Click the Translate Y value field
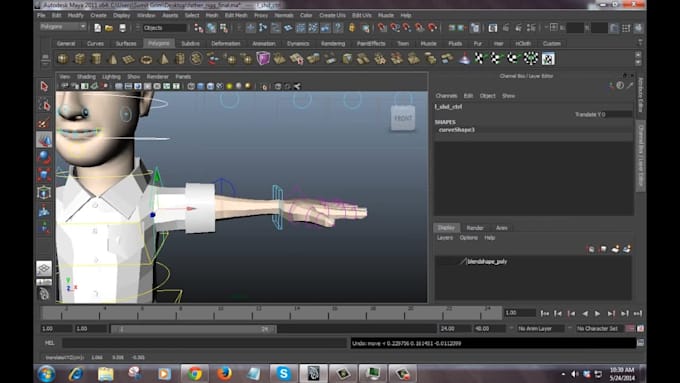680x383 pixels. point(619,115)
